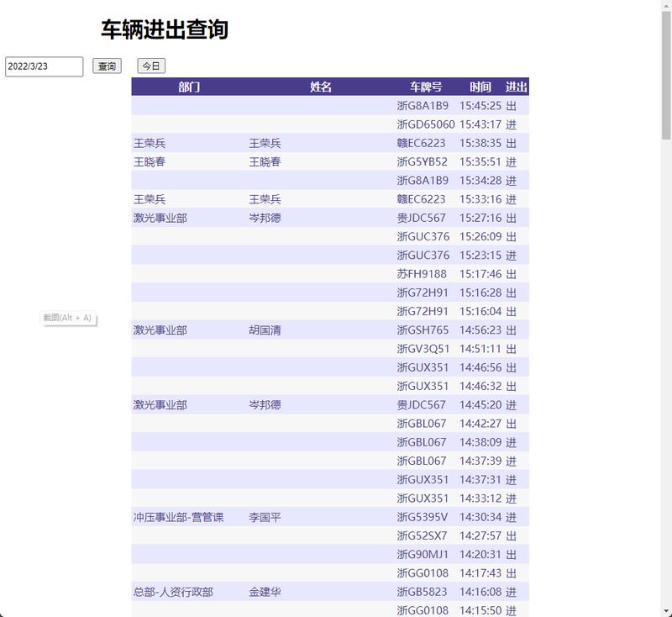Click plate 浙G52SX7

[x=423, y=536]
